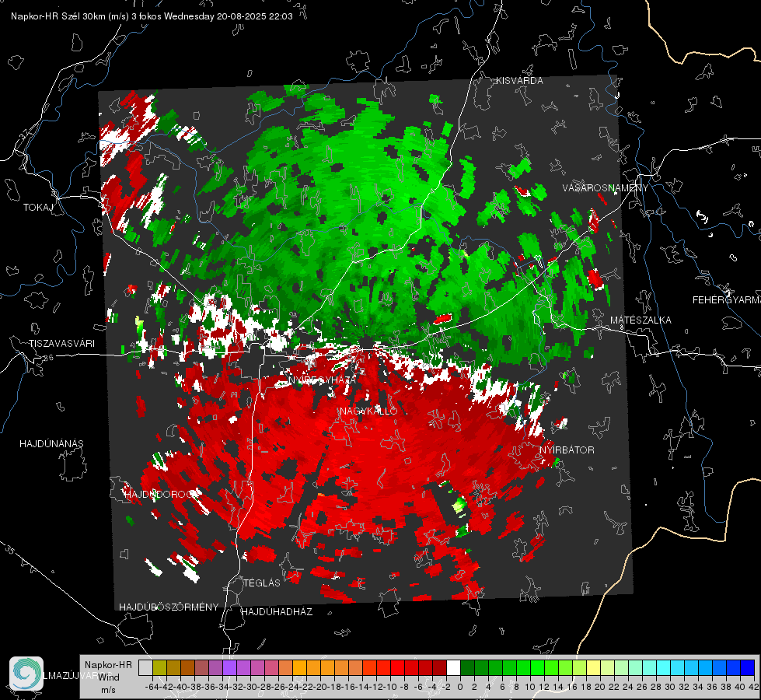Click the NAGYKÁLLÓ town label
This screenshot has width=761, height=700.
[368, 411]
